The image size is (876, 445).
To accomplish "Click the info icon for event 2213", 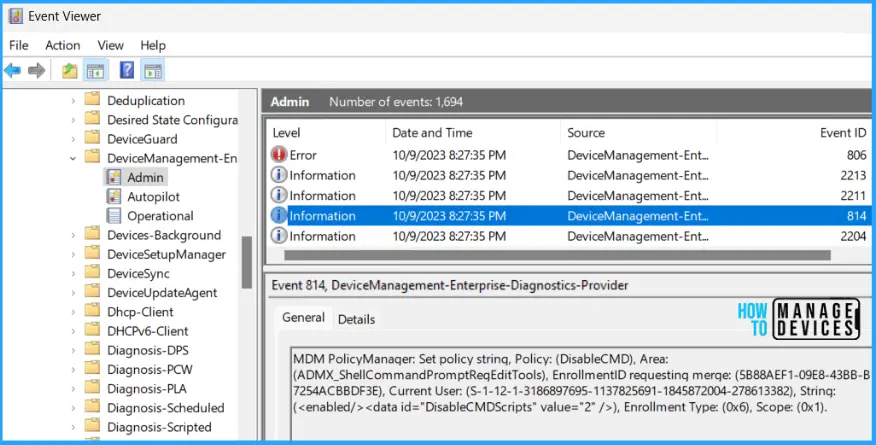I will point(278,175).
